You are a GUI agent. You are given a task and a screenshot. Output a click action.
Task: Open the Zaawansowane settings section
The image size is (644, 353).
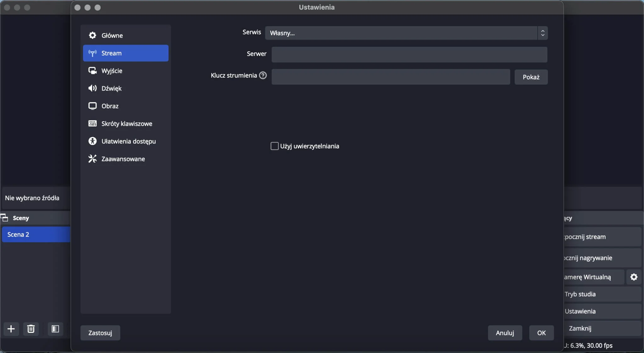point(123,159)
